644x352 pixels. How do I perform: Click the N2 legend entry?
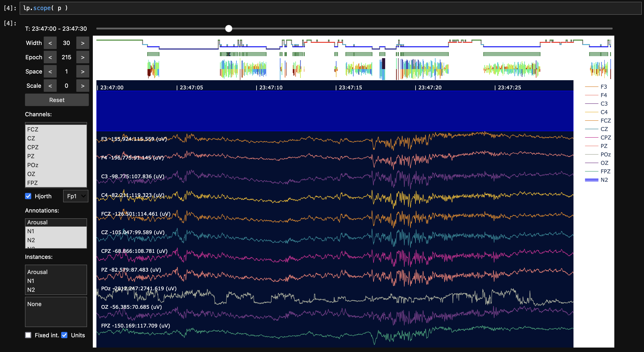point(604,180)
